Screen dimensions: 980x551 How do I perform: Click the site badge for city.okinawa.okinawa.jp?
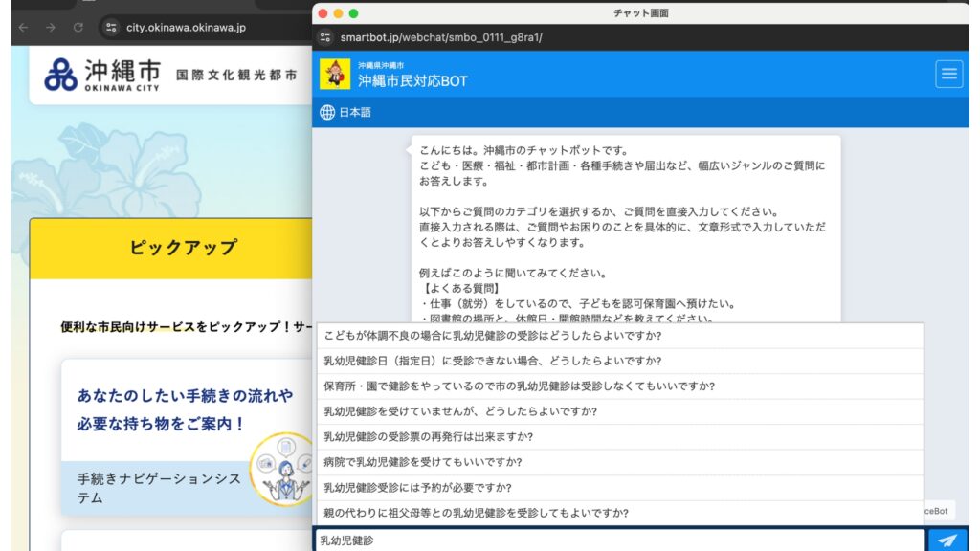[113, 28]
